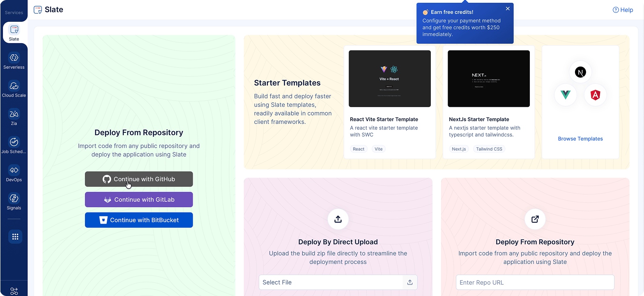Open the Job Scheduling service

click(14, 145)
